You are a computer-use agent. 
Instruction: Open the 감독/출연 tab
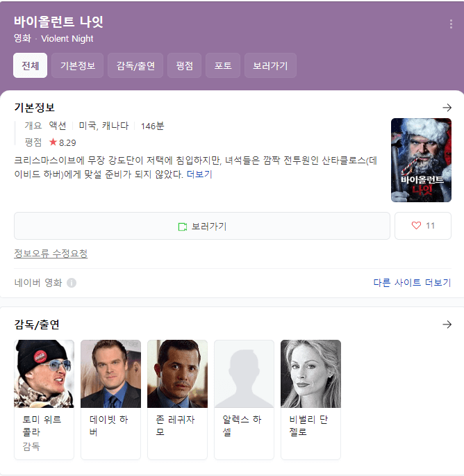tap(135, 65)
